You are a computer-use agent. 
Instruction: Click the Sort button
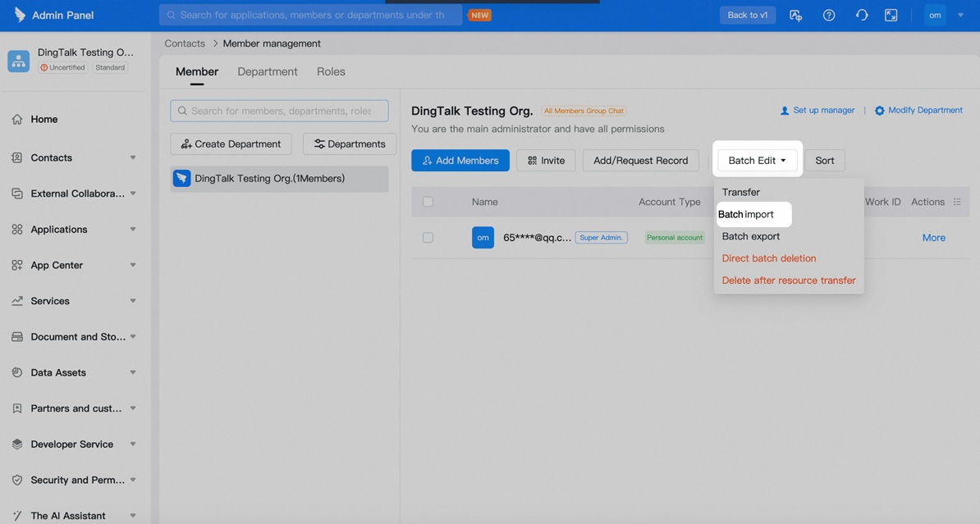tap(824, 161)
